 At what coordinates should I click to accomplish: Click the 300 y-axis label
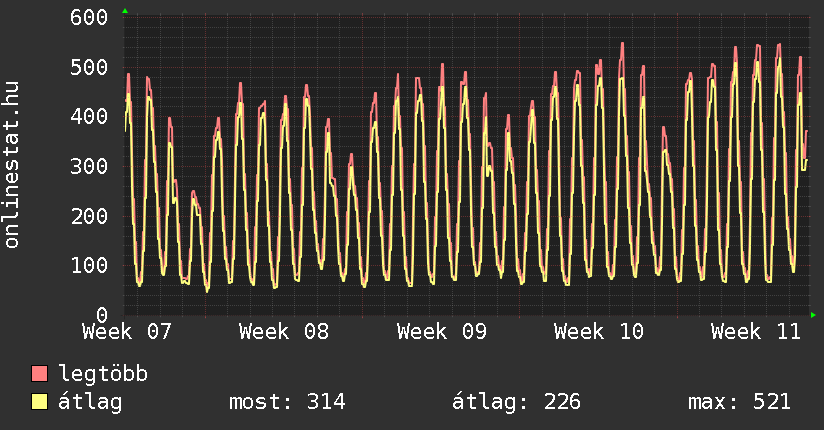pos(90,167)
